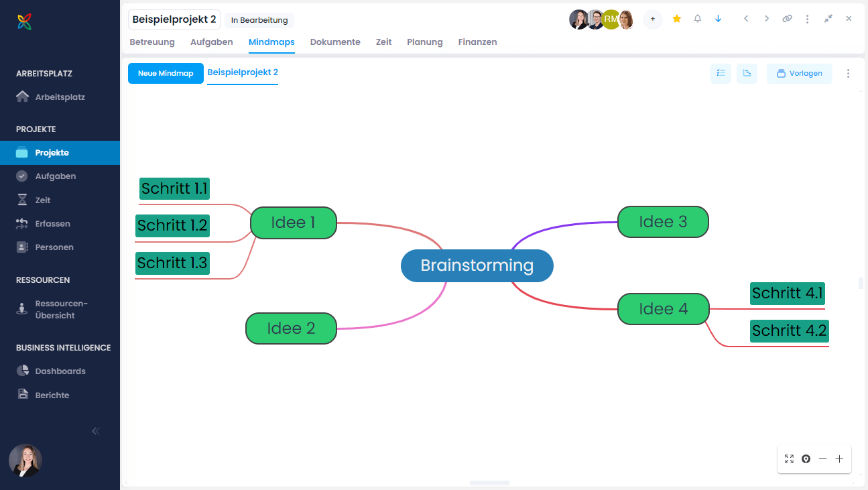Open Projekte in the sidebar
This screenshot has width=868, height=490.
click(60, 153)
